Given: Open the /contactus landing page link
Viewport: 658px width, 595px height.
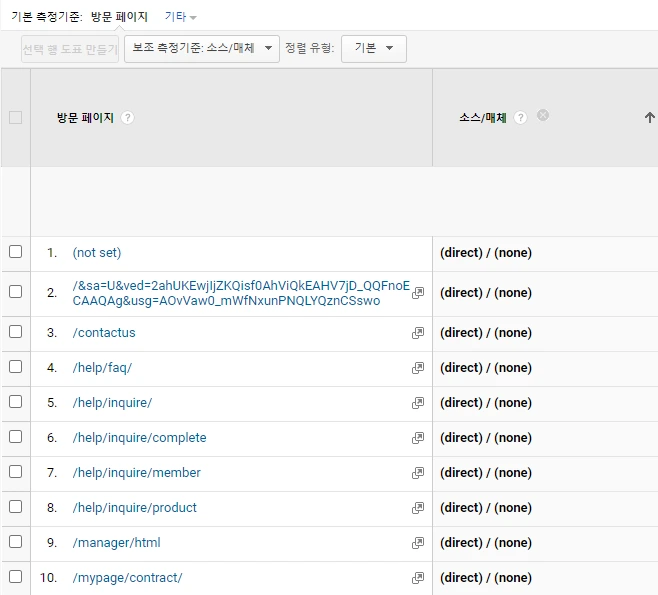Looking at the screenshot, I should (x=104, y=333).
